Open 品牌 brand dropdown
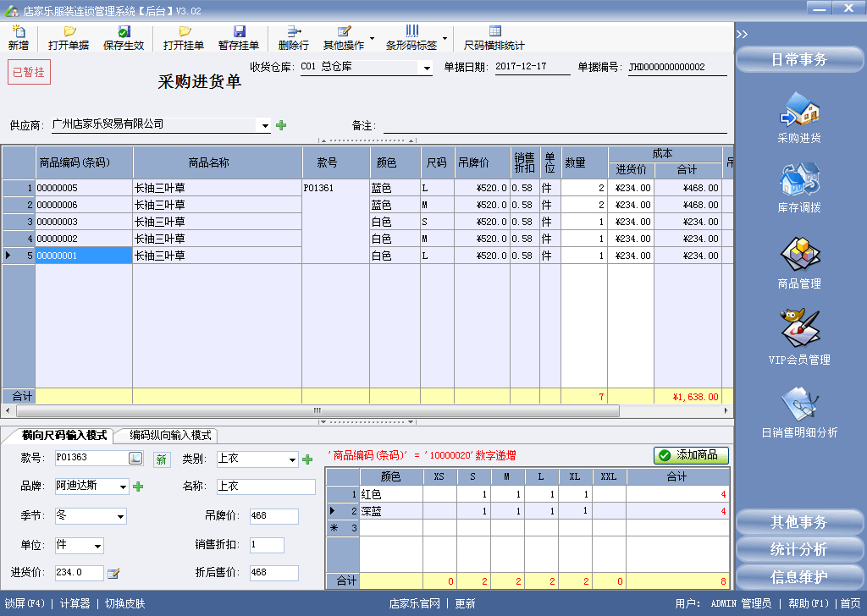The height and width of the screenshot is (616, 867). tap(123, 487)
